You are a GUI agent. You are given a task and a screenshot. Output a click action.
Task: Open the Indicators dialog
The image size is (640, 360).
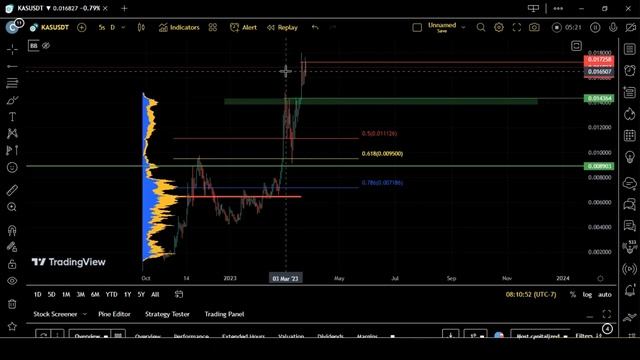[179, 27]
